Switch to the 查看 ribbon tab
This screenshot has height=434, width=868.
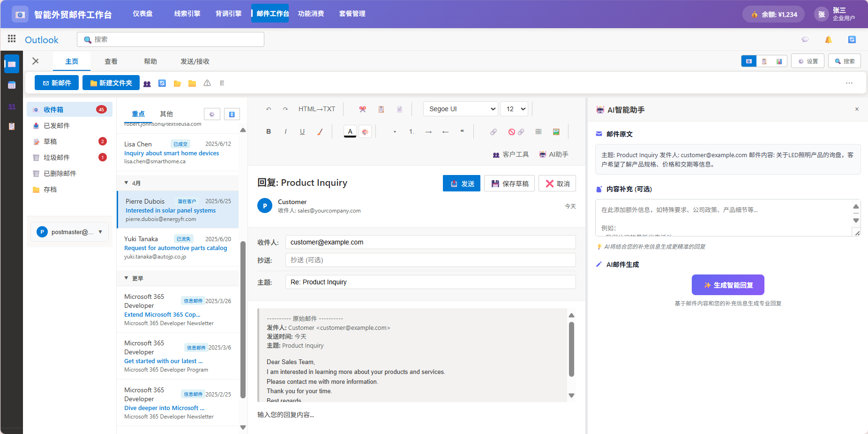111,61
